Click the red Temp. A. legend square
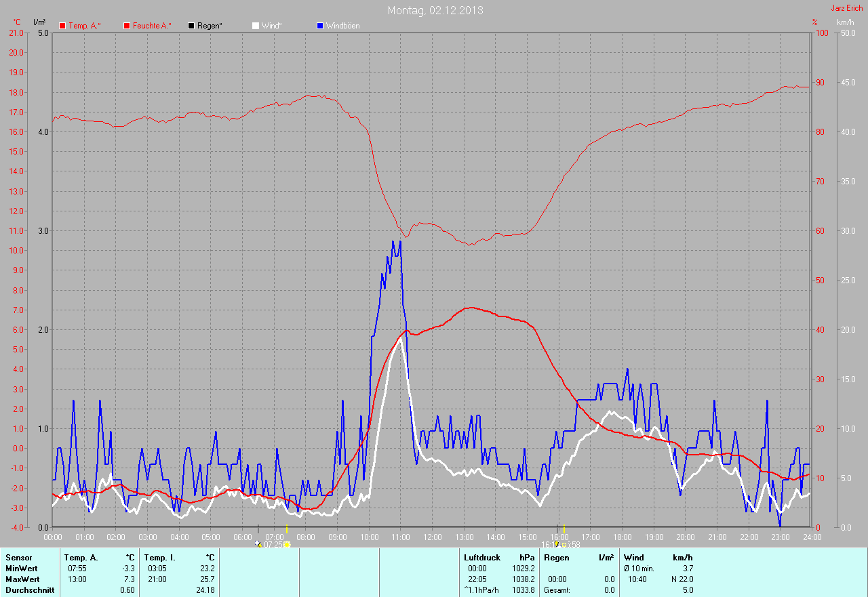The image size is (868, 597). click(62, 26)
